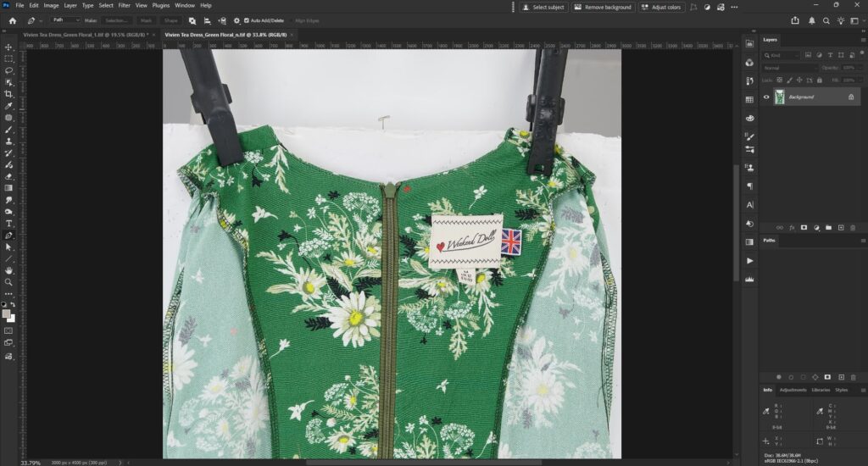
Task: Toggle Quick Mask mode in toolbar
Action: (8, 331)
